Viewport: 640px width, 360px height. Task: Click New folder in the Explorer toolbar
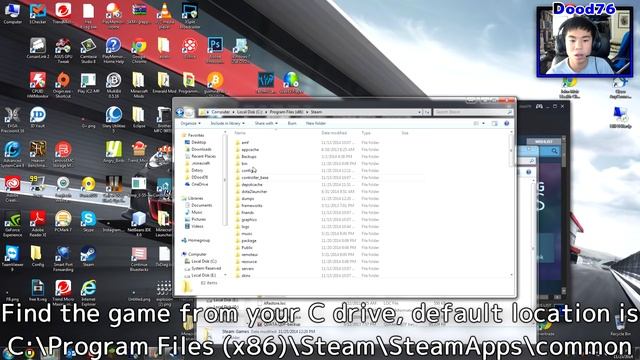coord(316,123)
